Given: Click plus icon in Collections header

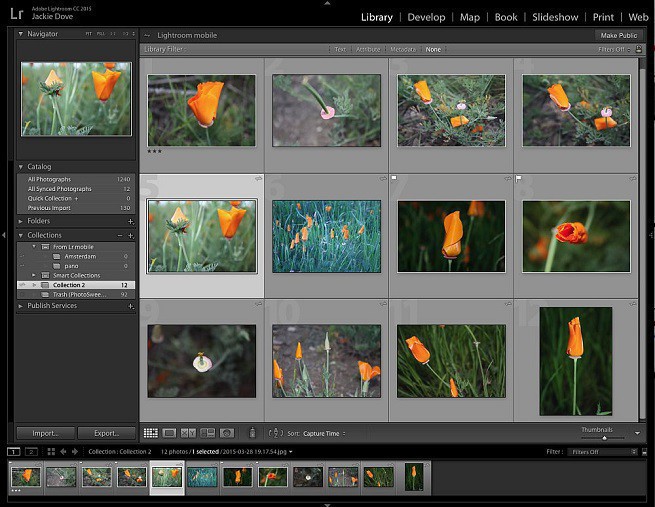Looking at the screenshot, I should tap(131, 235).
